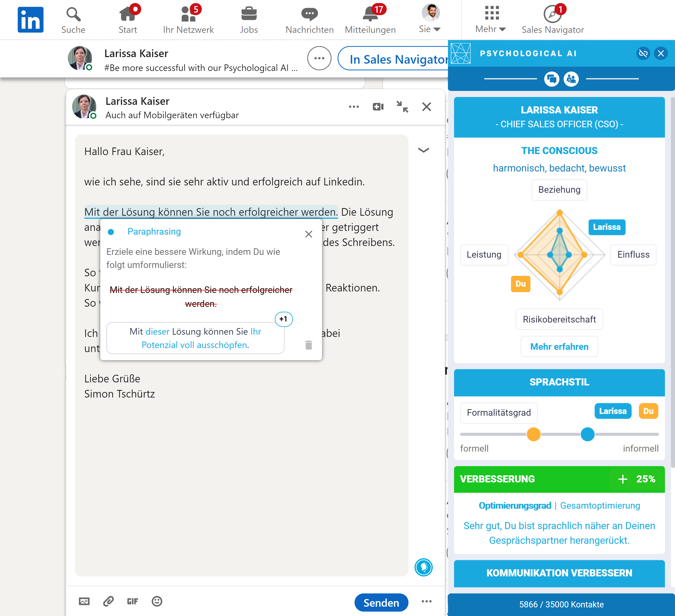
Task: Open Larissa Kaiser header profile picture
Action: [x=80, y=58]
